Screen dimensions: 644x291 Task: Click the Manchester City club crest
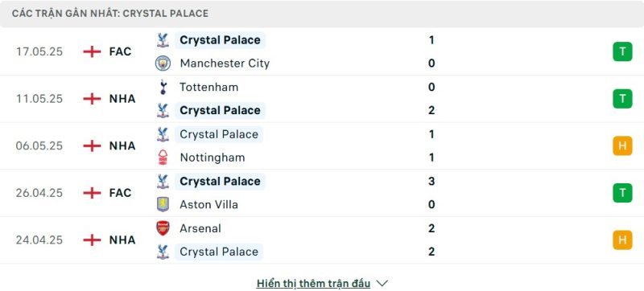click(x=163, y=64)
